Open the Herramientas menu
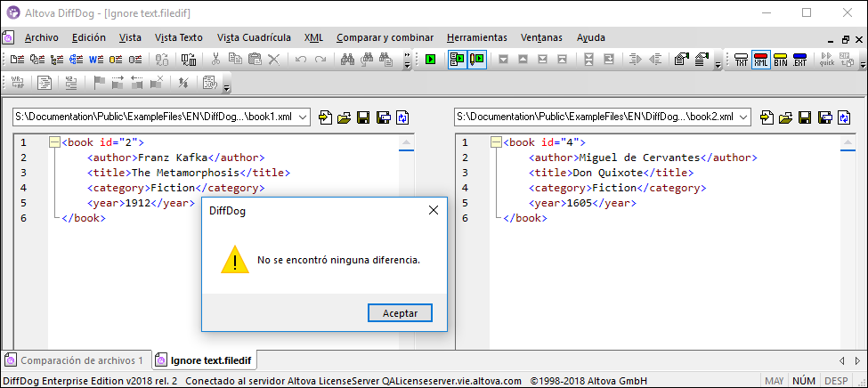Image resolution: width=868 pixels, height=388 pixels. [x=476, y=37]
